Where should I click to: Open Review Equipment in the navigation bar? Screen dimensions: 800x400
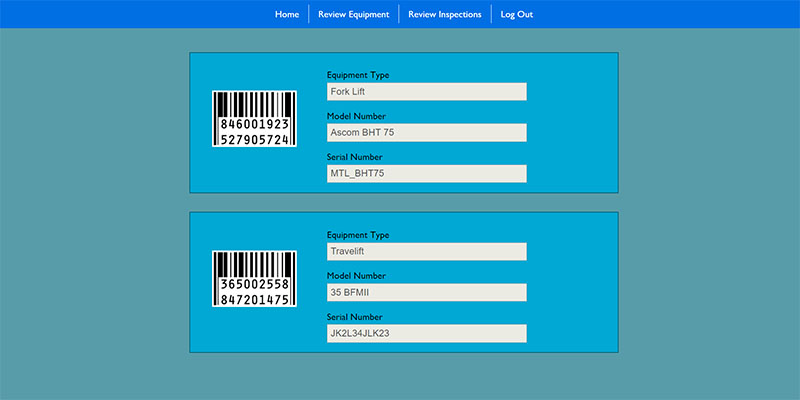tap(353, 14)
